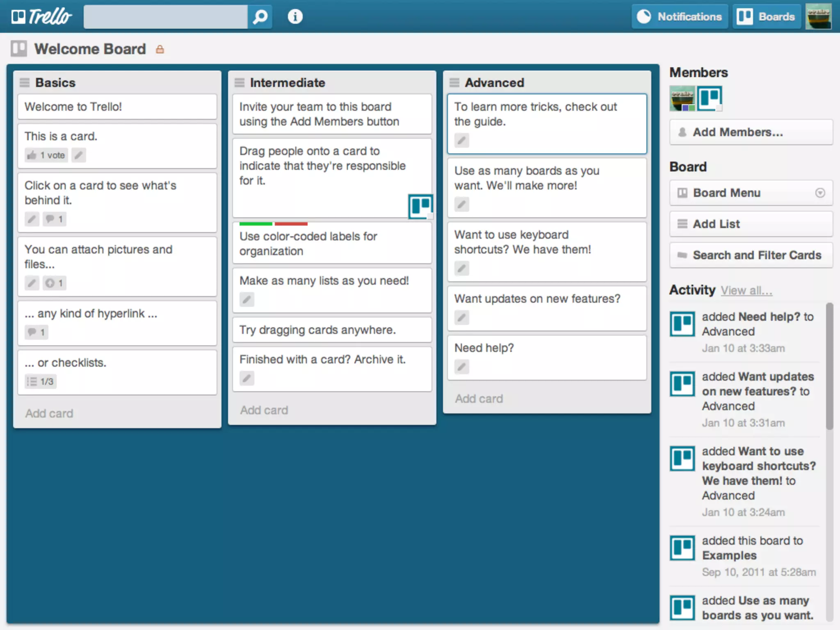Click the Trello logo home icon
This screenshot has width=840, height=630.
pos(41,17)
